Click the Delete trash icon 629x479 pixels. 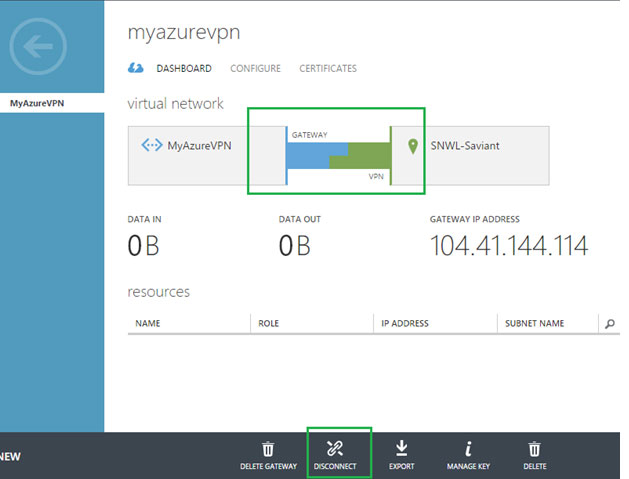pos(534,449)
